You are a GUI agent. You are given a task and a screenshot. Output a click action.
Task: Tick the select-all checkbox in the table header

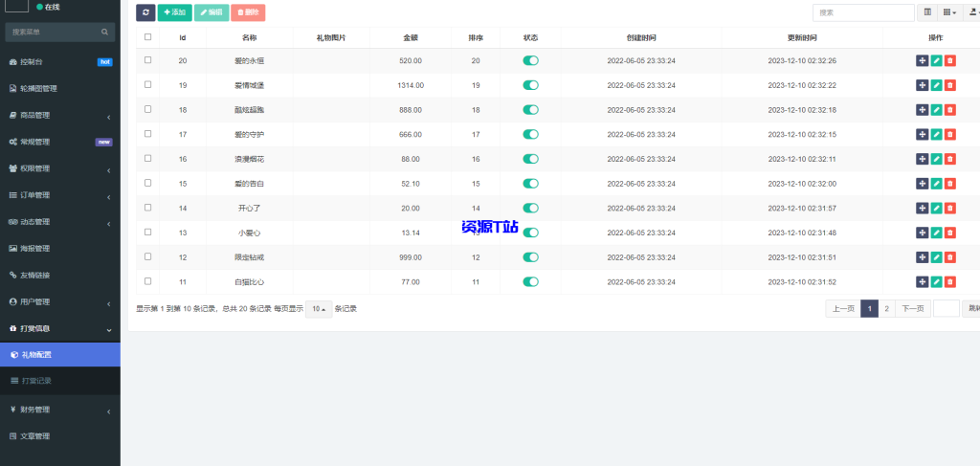pos(147,37)
